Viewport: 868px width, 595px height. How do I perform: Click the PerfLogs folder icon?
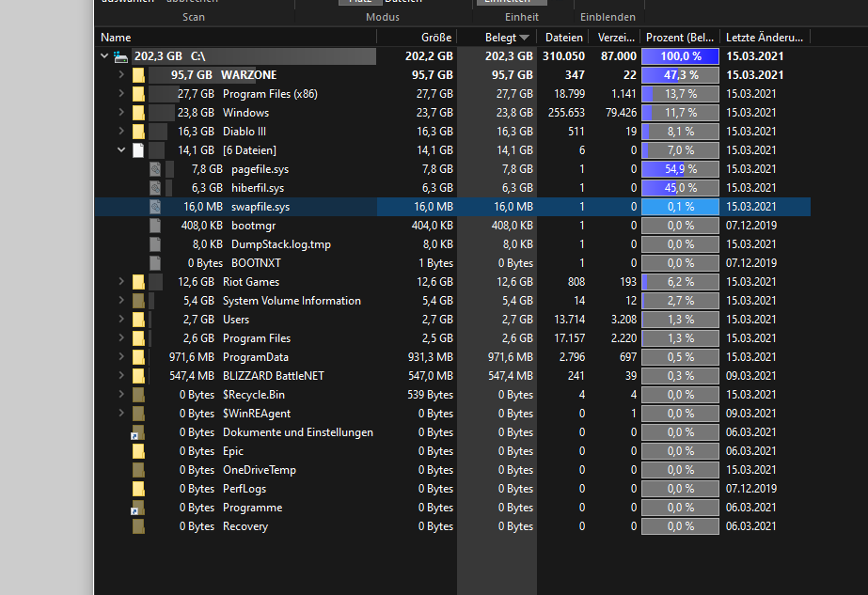tap(138, 490)
